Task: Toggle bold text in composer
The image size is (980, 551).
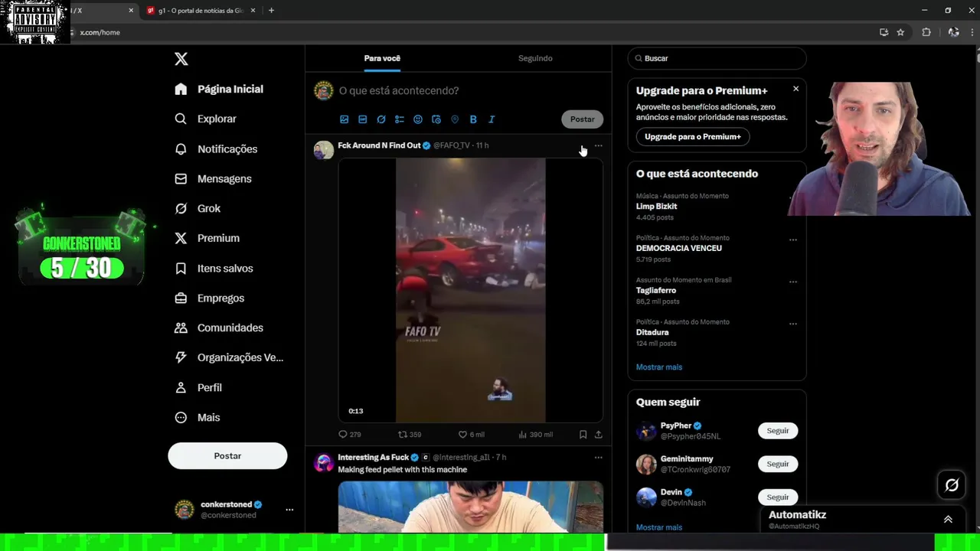Action: (473, 119)
